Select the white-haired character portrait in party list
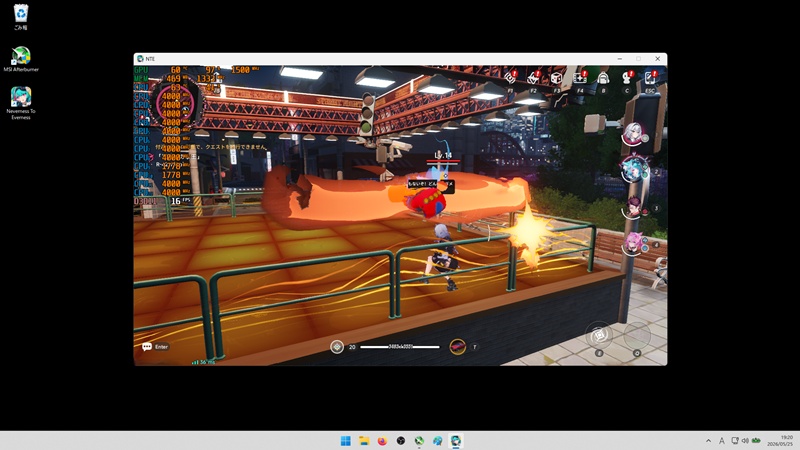Viewport: 800px width, 450px height. tap(633, 134)
